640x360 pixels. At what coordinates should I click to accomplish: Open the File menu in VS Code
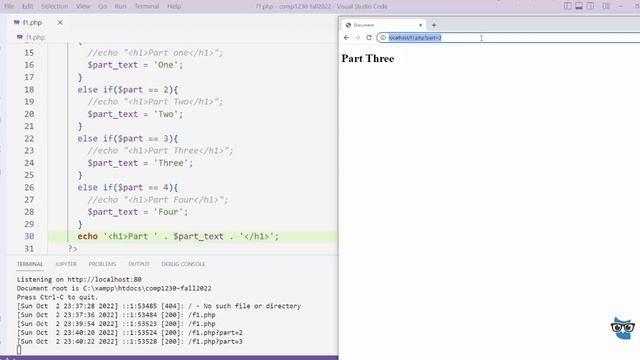coord(9,7)
